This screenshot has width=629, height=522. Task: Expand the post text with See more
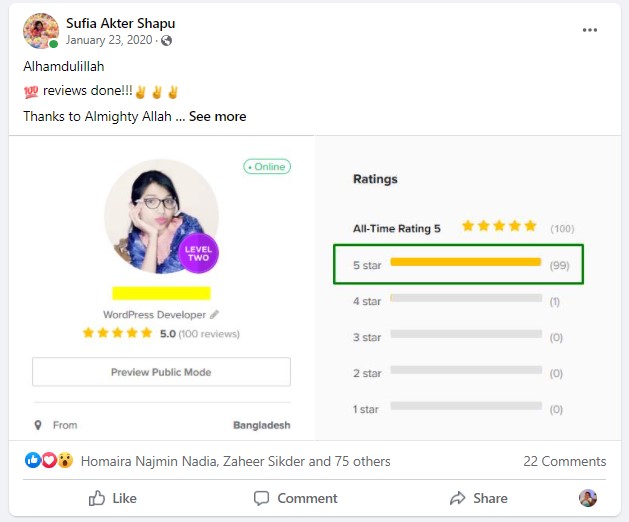(x=217, y=116)
